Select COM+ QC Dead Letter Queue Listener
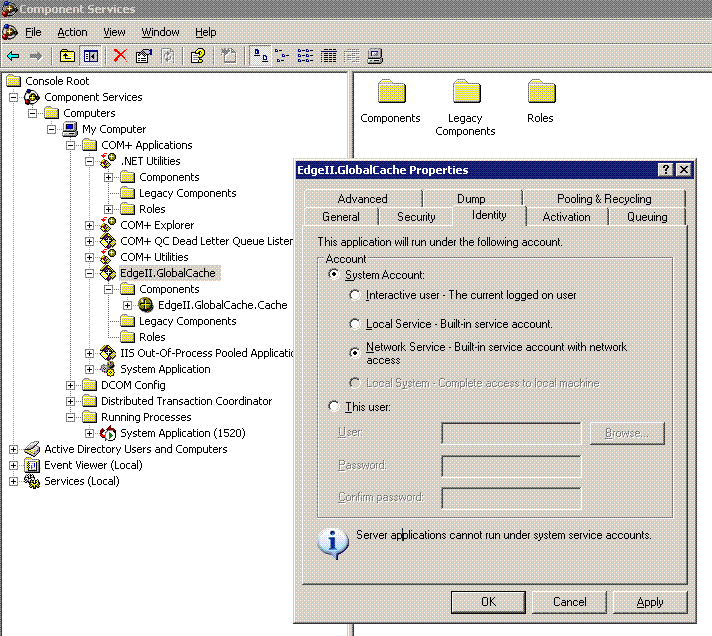The image size is (712, 636). tap(206, 241)
